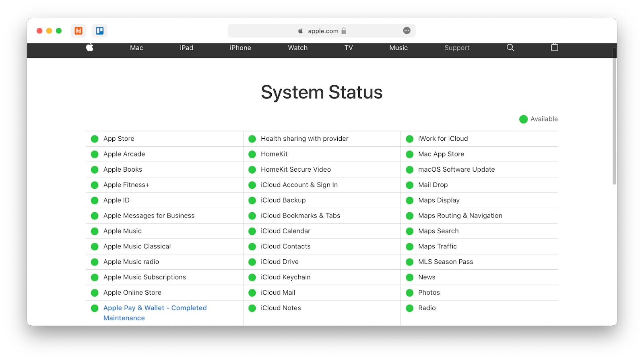Open Apple Pay & Wallet Completed Maintenance link
644x361 pixels.
tap(155, 313)
